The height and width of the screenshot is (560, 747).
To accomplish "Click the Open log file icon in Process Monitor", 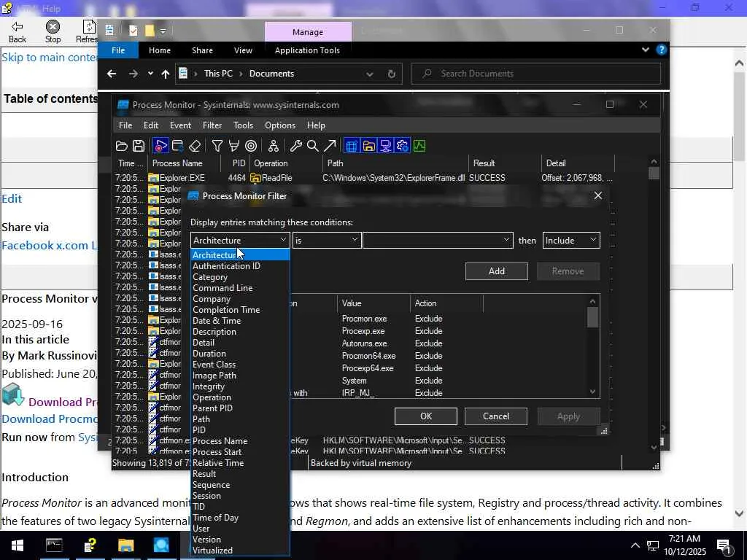I will coord(122,146).
